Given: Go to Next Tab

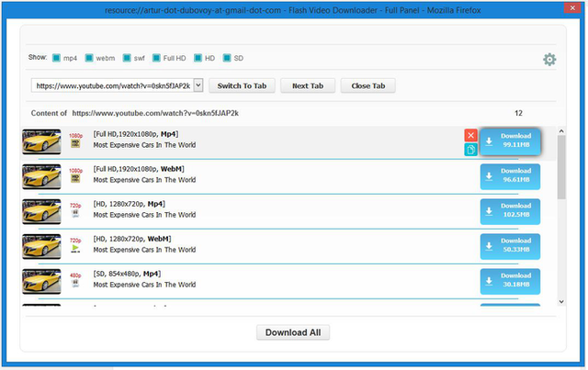Looking at the screenshot, I should [x=308, y=86].
